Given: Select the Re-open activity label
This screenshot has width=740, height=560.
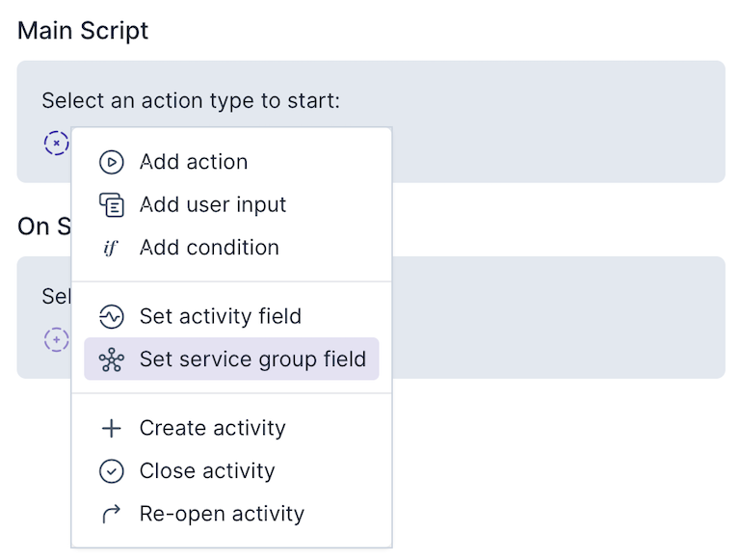Looking at the screenshot, I should [x=222, y=514].
